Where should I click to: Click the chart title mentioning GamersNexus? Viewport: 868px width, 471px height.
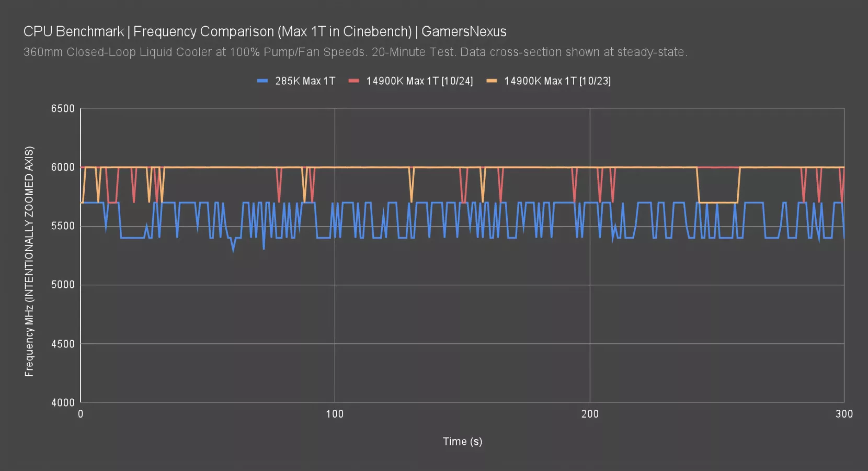coord(265,31)
